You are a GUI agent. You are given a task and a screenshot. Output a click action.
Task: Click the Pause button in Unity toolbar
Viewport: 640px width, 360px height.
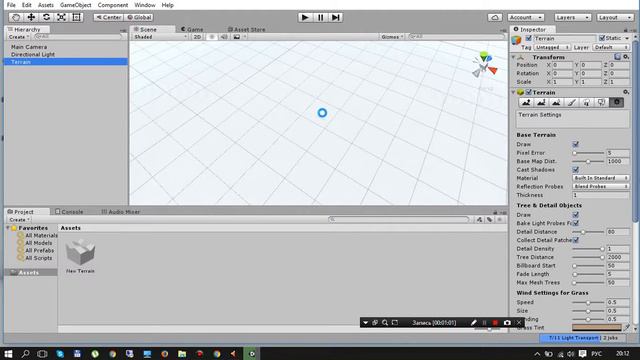(320, 17)
